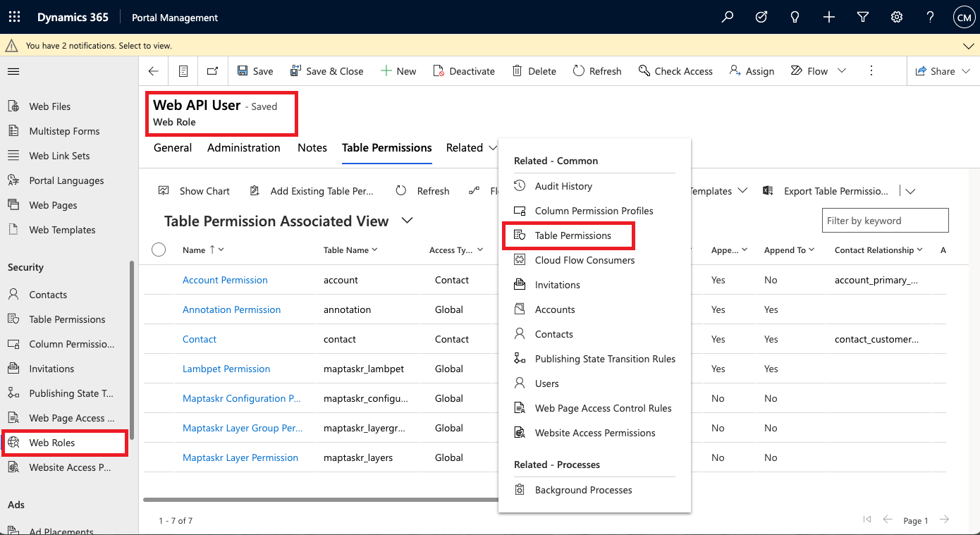The image size is (980, 535).
Task: Open the lightbulb assistant icon
Action: [x=795, y=17]
